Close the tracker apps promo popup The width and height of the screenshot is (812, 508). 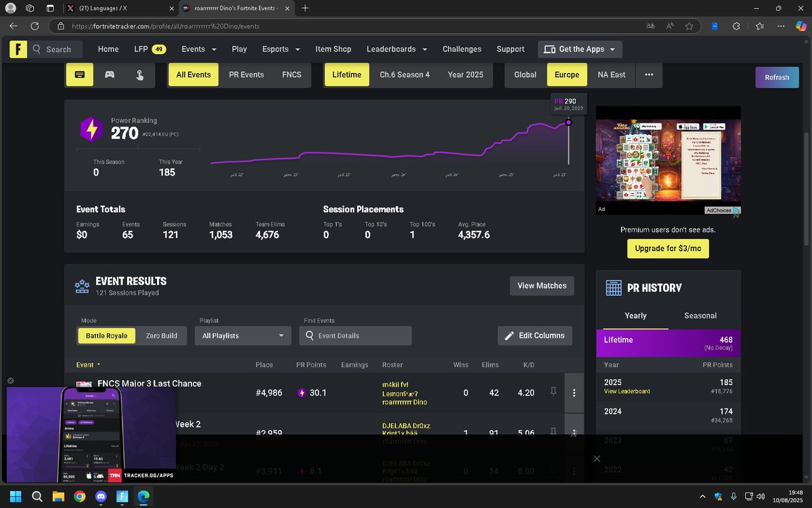pos(10,381)
